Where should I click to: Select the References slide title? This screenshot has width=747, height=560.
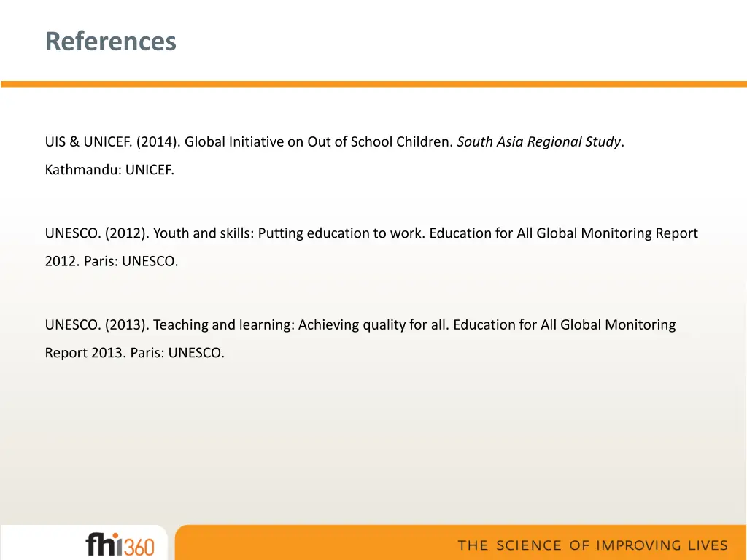click(x=111, y=41)
